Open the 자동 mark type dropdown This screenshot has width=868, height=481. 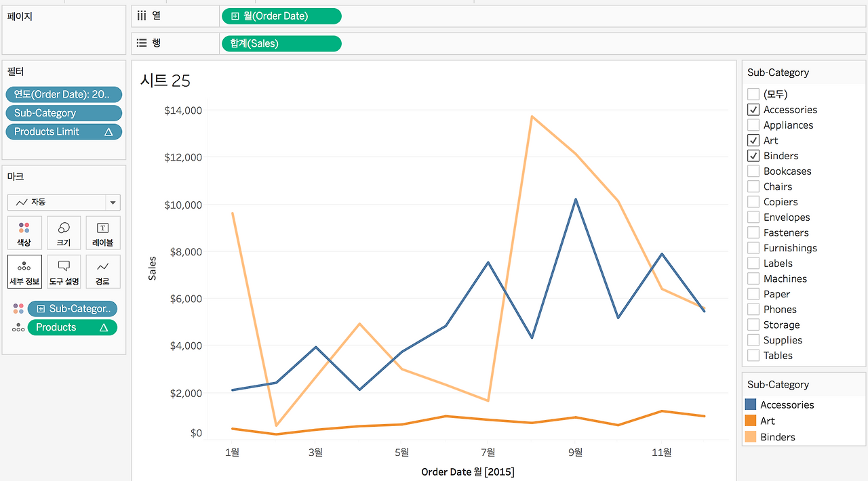tap(64, 202)
